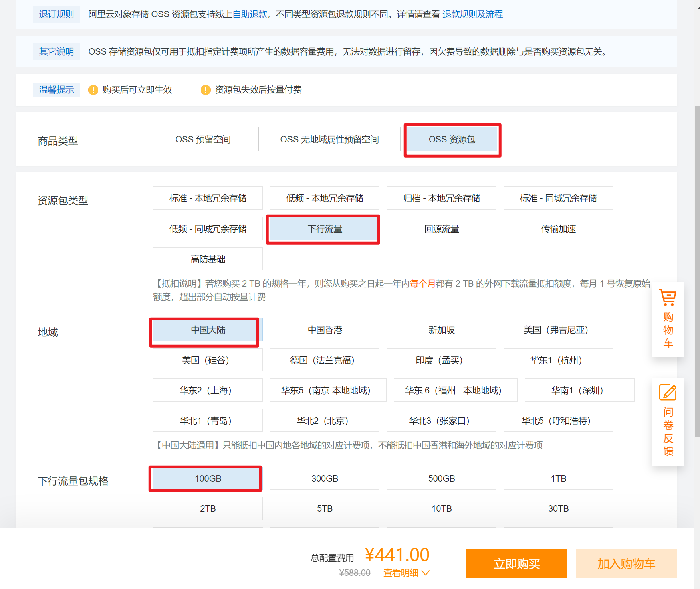
Task: Select region 华东5（南京-本地地域）
Action: pyautogui.click(x=328, y=390)
